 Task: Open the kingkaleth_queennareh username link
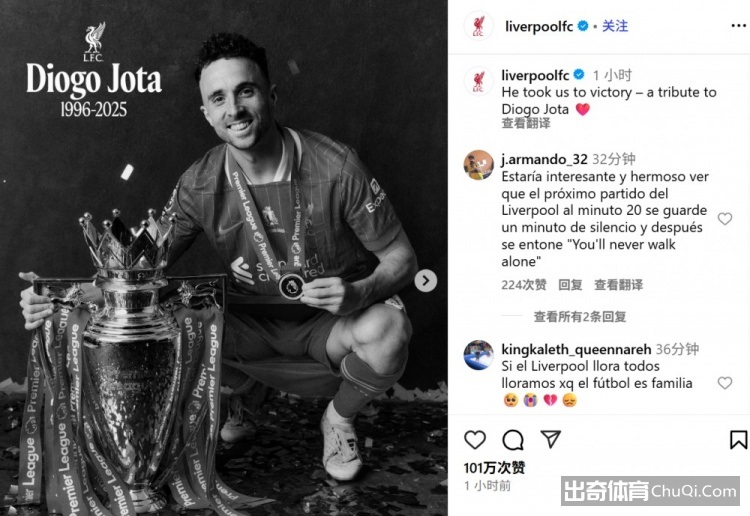[576, 350]
